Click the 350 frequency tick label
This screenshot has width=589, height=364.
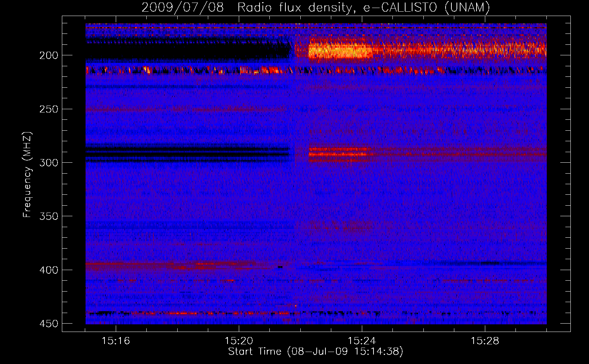pos(49,216)
